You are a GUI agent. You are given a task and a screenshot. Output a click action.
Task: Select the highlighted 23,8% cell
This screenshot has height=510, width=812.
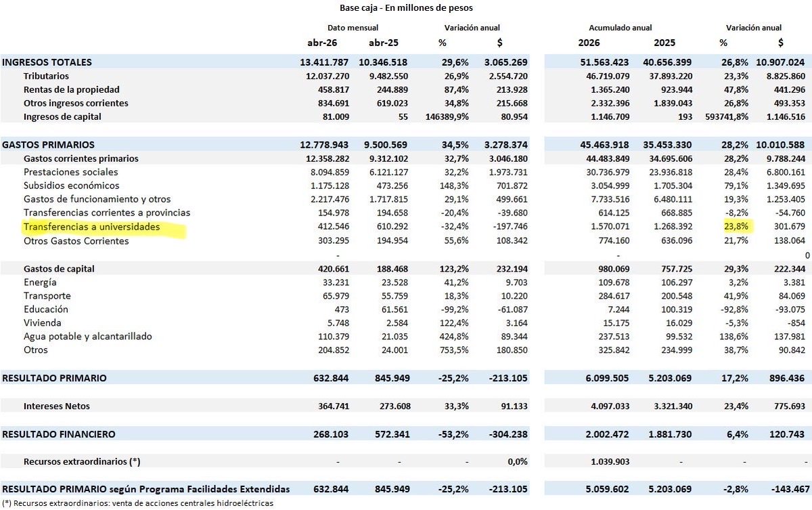point(735,227)
